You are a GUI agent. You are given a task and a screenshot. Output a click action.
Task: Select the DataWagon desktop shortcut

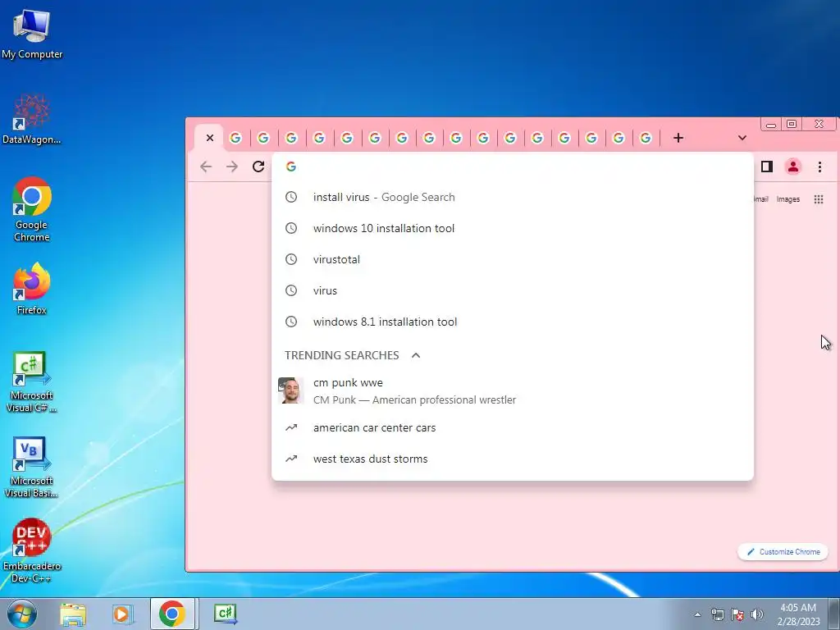[x=32, y=119]
